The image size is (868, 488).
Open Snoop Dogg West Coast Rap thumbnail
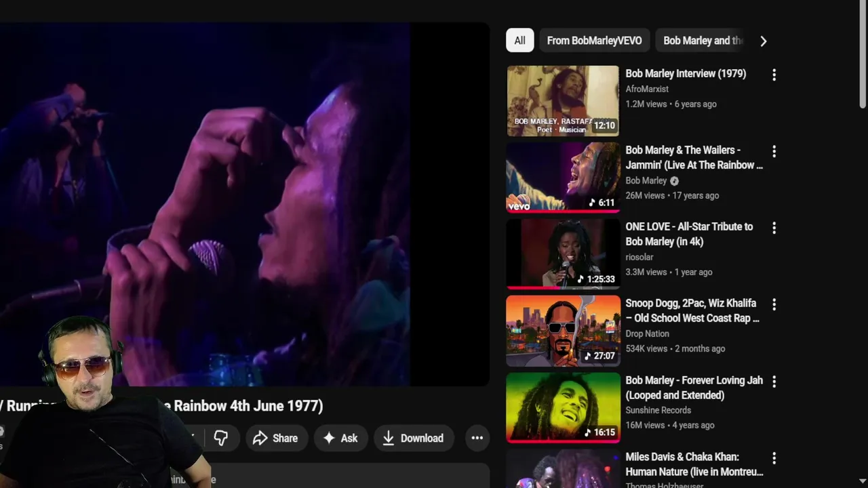click(563, 331)
